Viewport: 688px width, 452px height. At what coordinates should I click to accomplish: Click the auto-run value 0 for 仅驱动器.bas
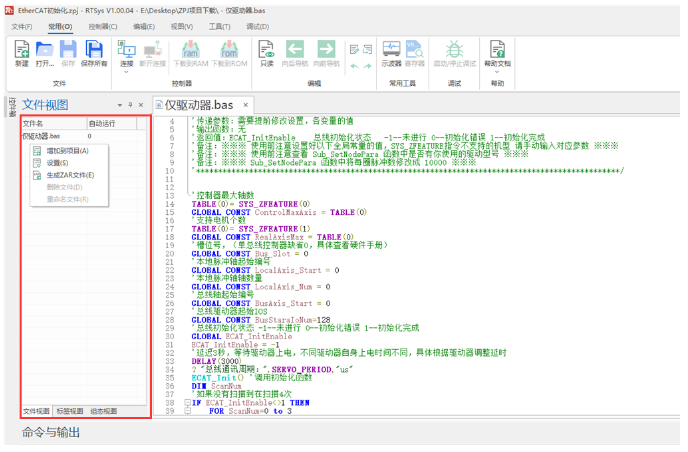[90, 136]
